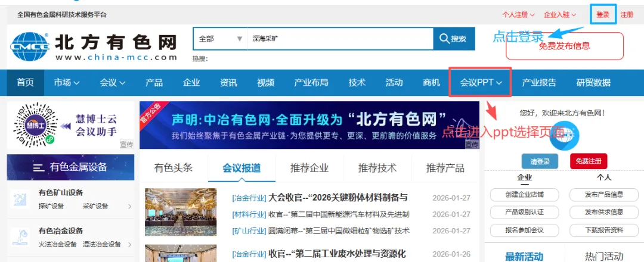Click the three-line icon beside 有色金属设备
Screen dimensions: 644x262
point(39,167)
